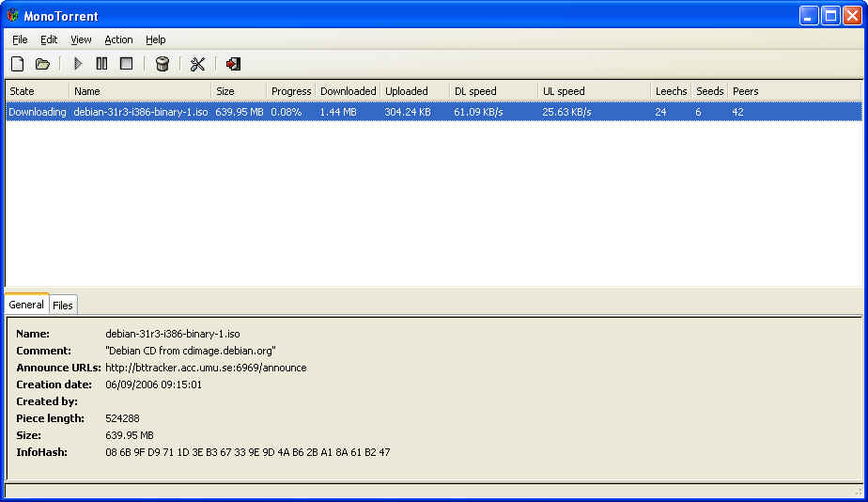Expand the View menu

[81, 39]
